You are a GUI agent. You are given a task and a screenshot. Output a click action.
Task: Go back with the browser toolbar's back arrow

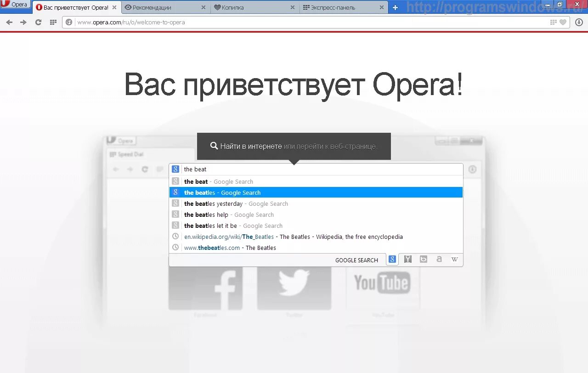[x=9, y=22]
